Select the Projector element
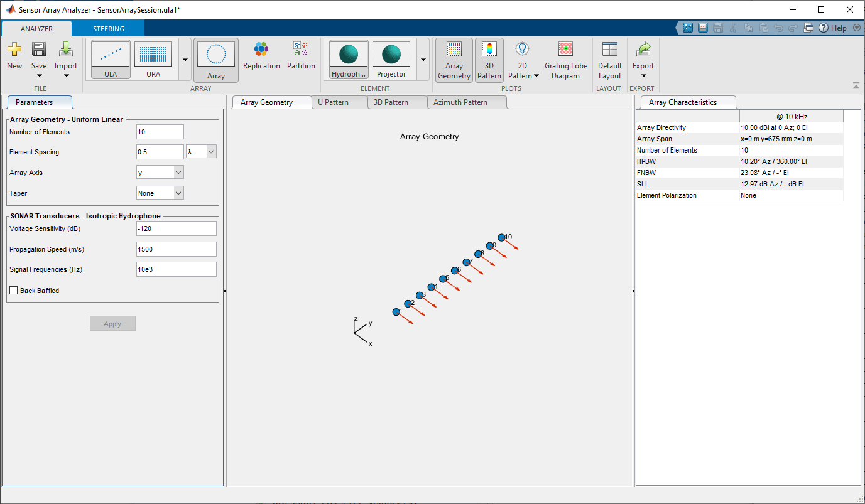This screenshot has width=865, height=504. click(x=391, y=59)
